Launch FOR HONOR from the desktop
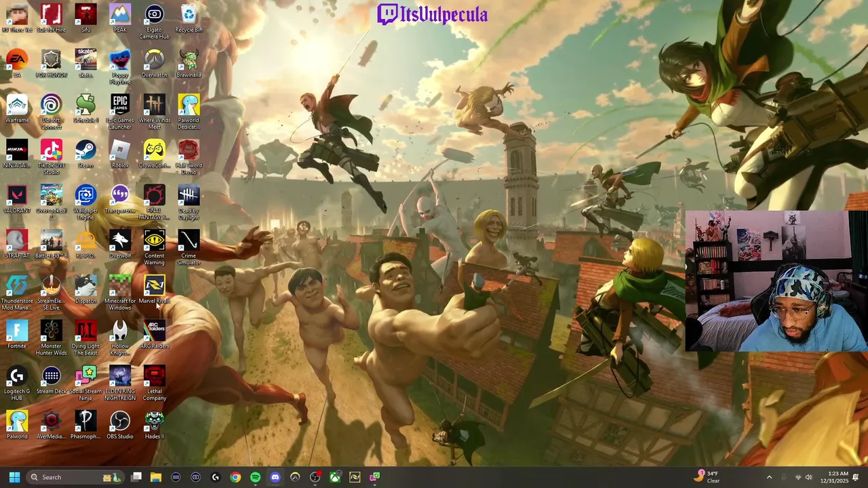The image size is (868, 488). tap(52, 64)
